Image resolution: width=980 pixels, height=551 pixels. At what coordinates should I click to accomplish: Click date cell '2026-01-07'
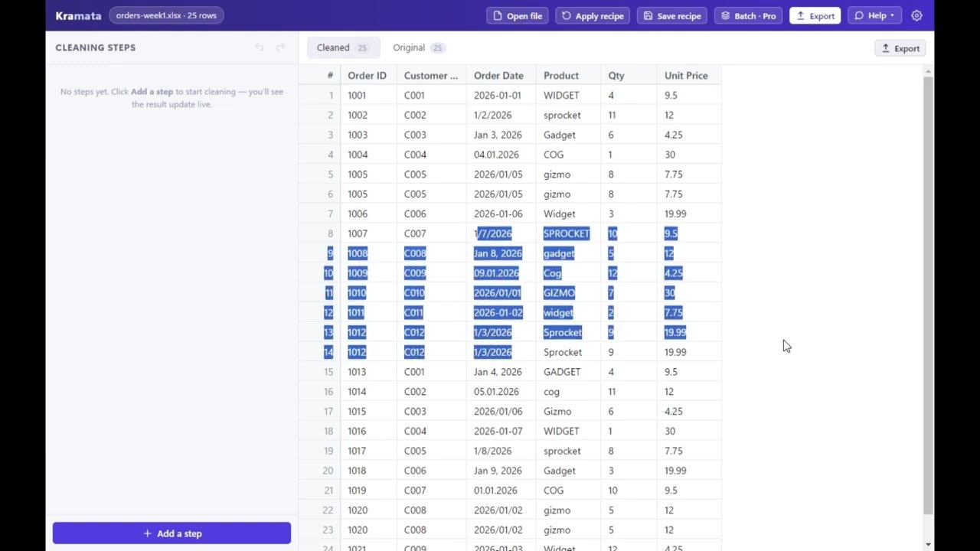[x=501, y=431]
